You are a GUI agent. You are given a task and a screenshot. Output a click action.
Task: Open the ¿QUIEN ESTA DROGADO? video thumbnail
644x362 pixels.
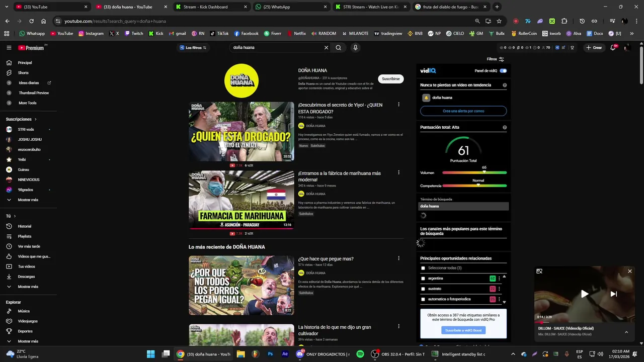242,132
